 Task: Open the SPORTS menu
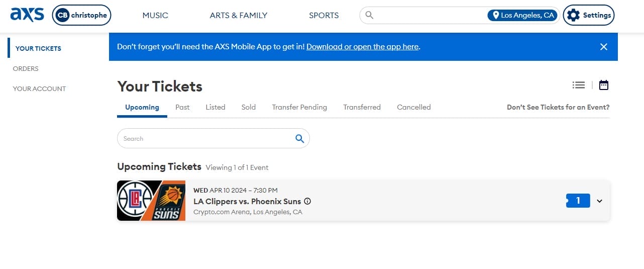pos(324,15)
